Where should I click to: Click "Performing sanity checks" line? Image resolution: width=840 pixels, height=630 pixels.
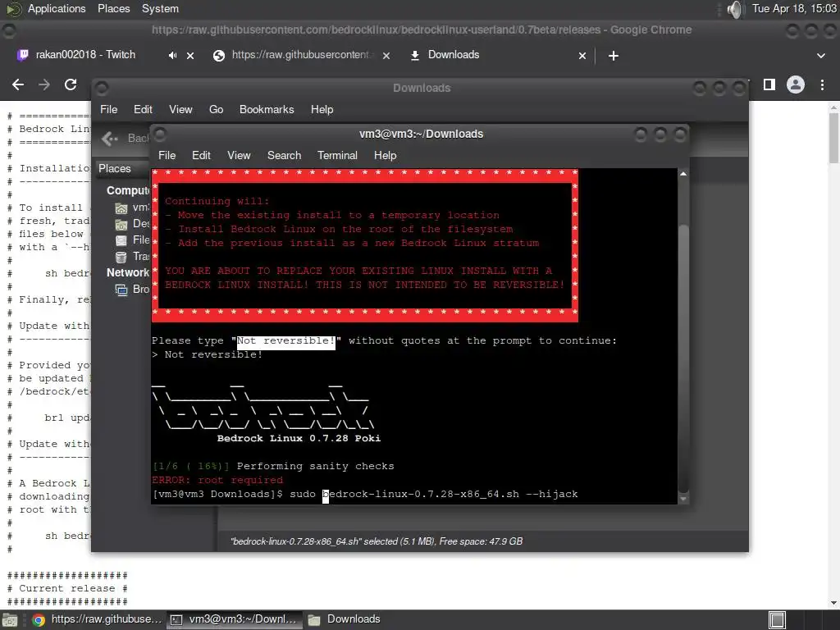click(x=316, y=466)
